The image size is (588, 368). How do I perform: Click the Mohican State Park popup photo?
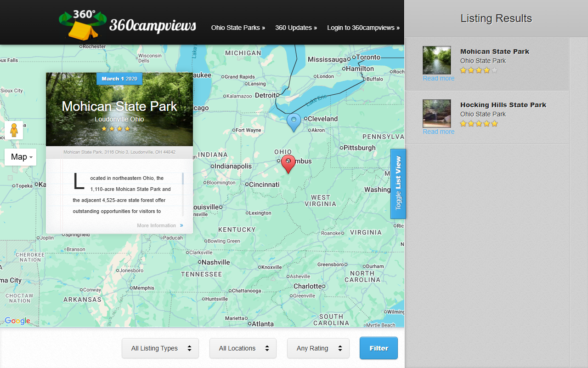[x=119, y=109]
